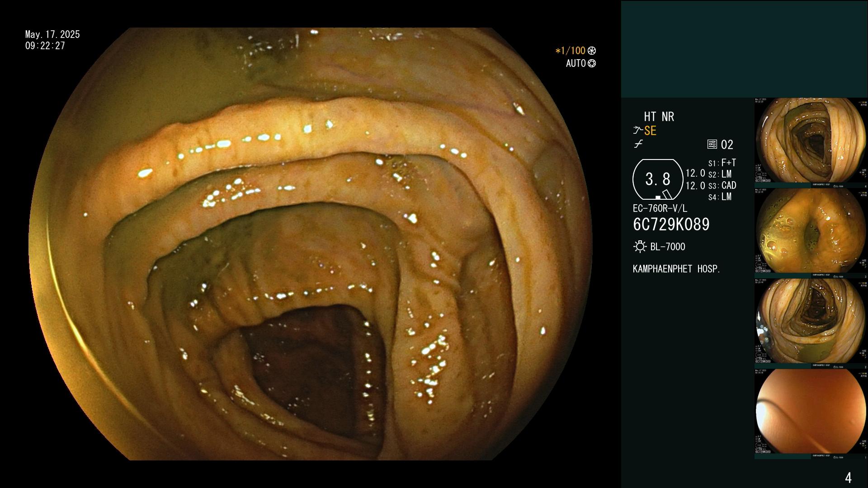The width and height of the screenshot is (868, 488).
Task: Click the S1: F+T switch assignment
Action: click(722, 163)
